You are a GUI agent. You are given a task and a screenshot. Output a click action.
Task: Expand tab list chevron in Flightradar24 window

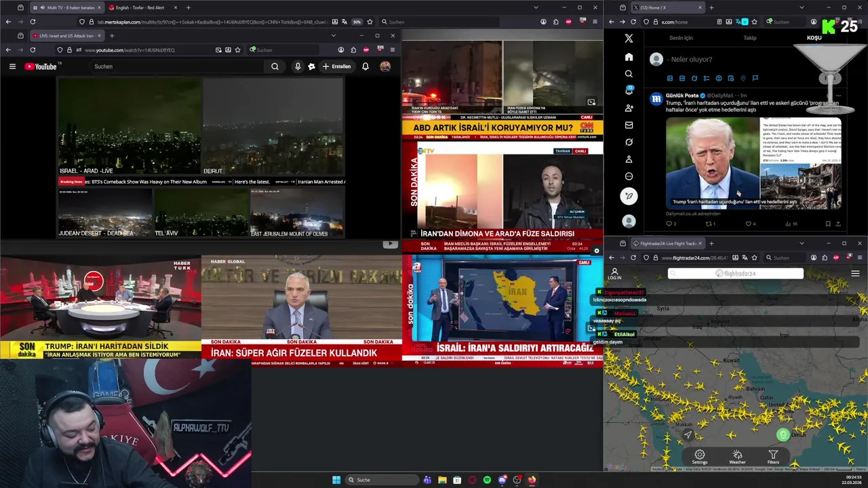(x=802, y=243)
